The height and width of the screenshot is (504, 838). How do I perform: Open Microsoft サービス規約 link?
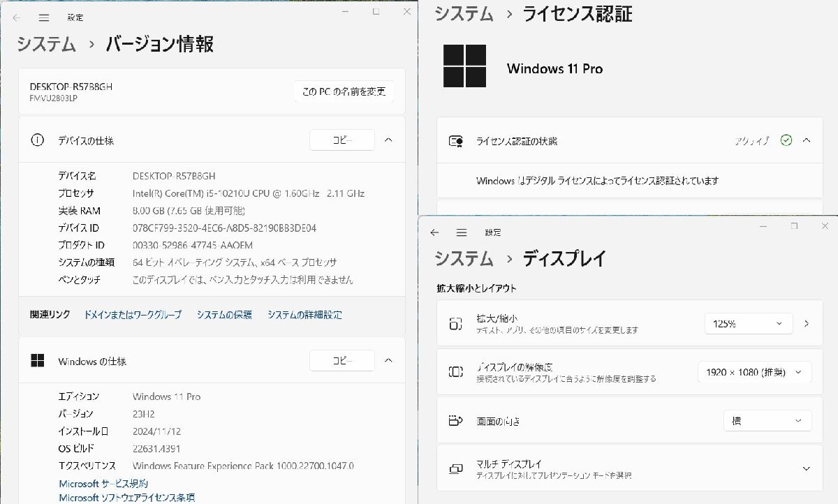click(103, 484)
